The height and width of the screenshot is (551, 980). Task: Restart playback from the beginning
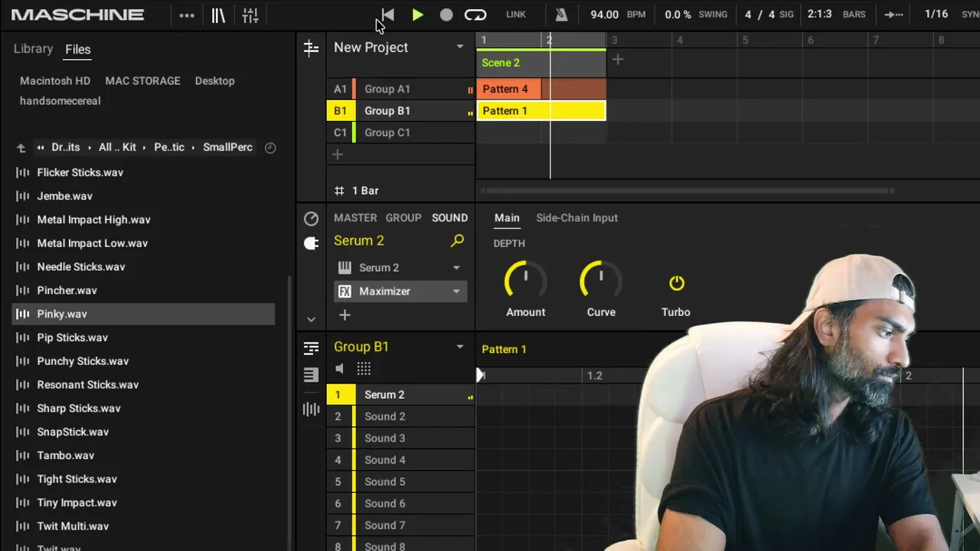387,15
